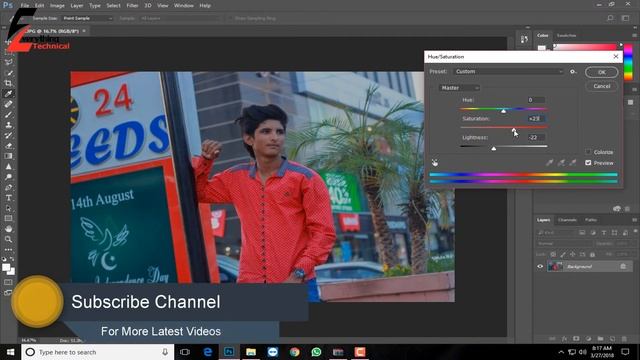Viewport: 640px width, 360px height.
Task: Select the Path Selection tool
Action: click(x=8, y=208)
